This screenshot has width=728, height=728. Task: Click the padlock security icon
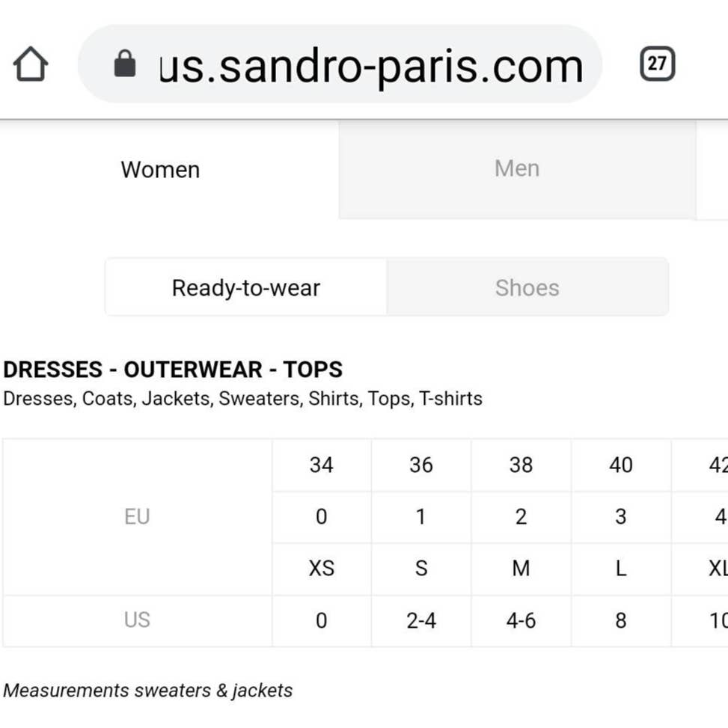coord(125,64)
